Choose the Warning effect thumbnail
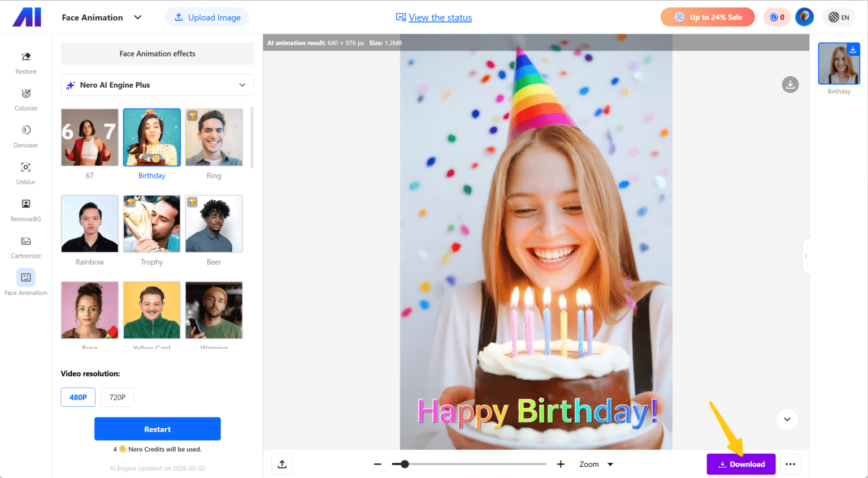 (214, 311)
